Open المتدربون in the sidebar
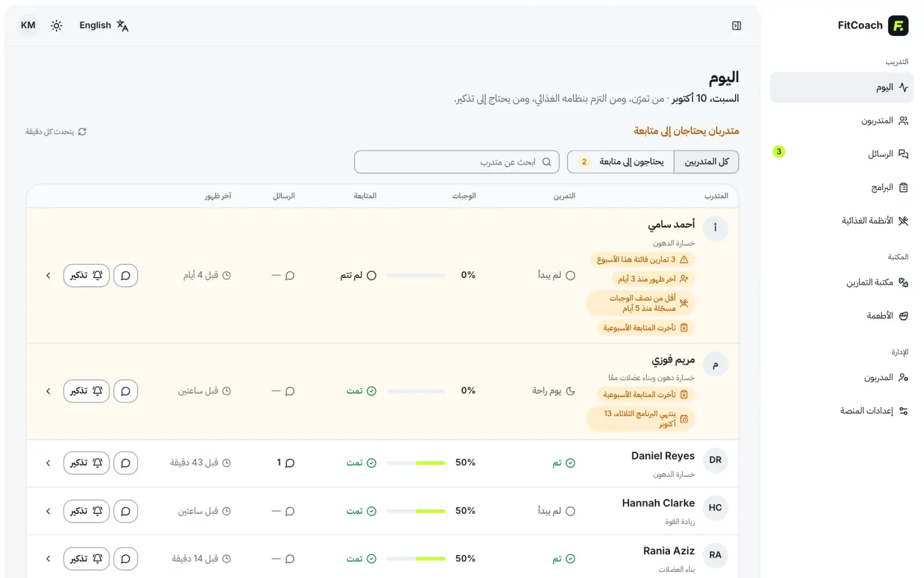The image size is (924, 578). 841,121
